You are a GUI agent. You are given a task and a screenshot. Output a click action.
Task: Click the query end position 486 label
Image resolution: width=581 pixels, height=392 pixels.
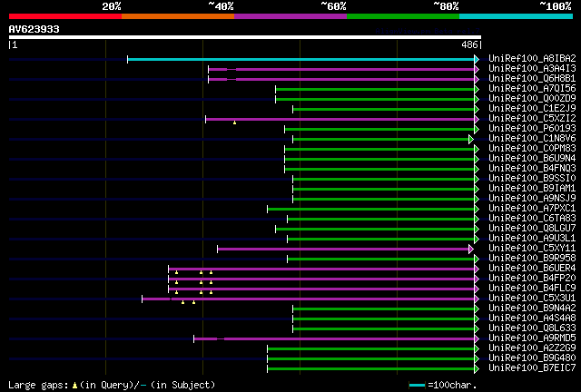click(x=469, y=44)
